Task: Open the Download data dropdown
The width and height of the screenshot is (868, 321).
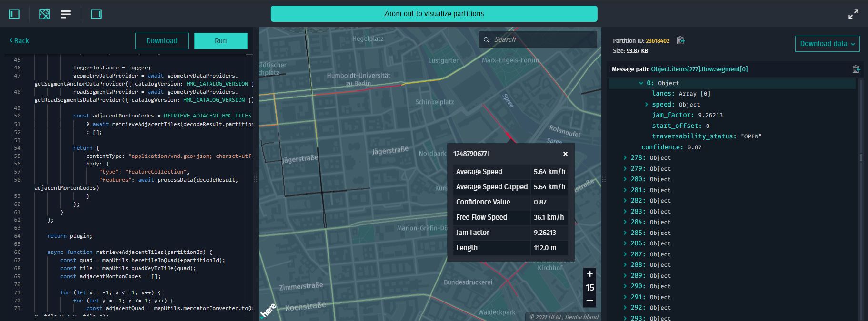Action: click(x=828, y=44)
